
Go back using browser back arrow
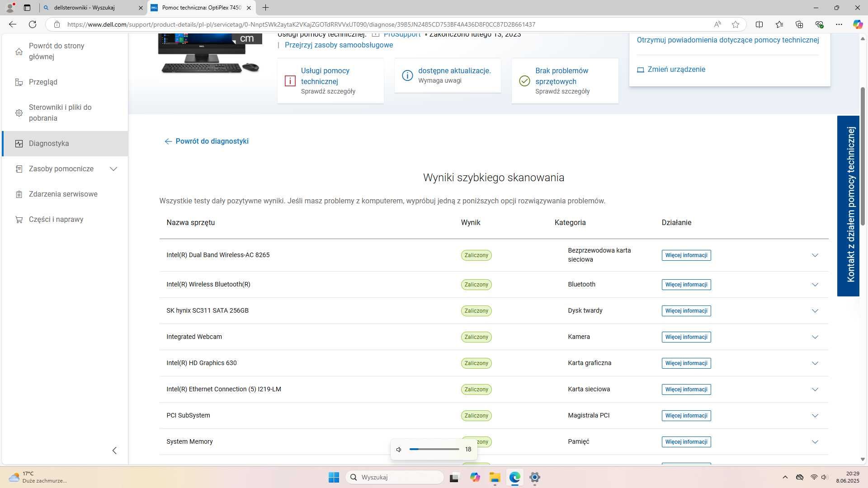coord(13,24)
